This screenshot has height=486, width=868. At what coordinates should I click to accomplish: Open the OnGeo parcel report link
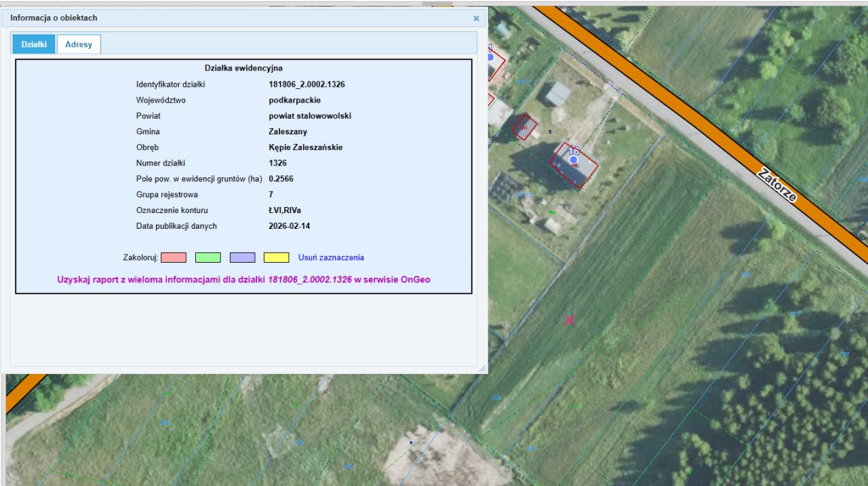coord(243,279)
